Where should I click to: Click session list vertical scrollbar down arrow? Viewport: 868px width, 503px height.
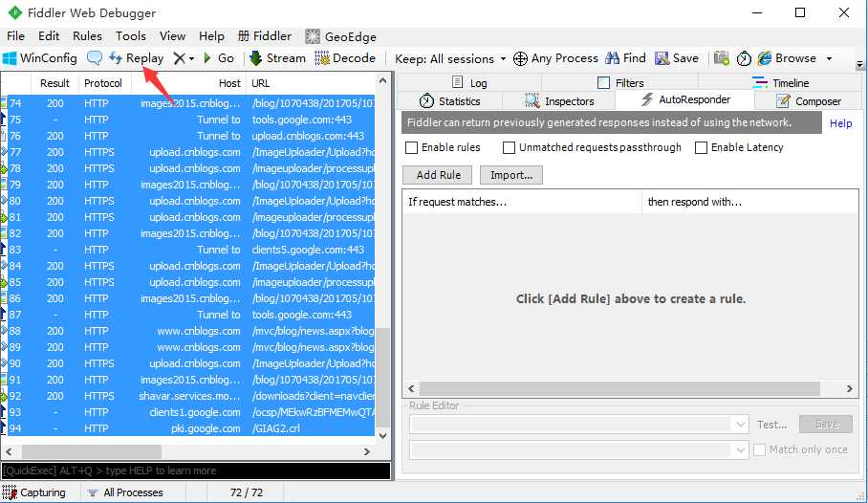(x=382, y=435)
